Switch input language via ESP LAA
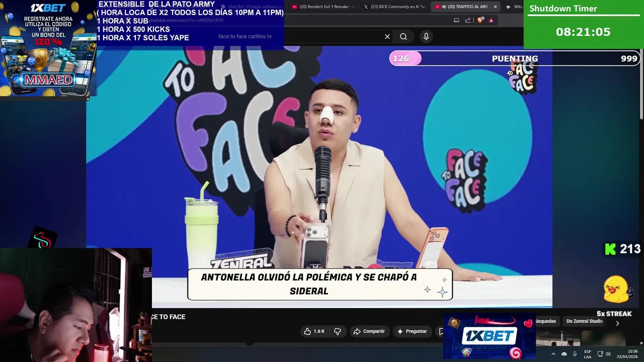644x362 pixels. click(x=588, y=354)
